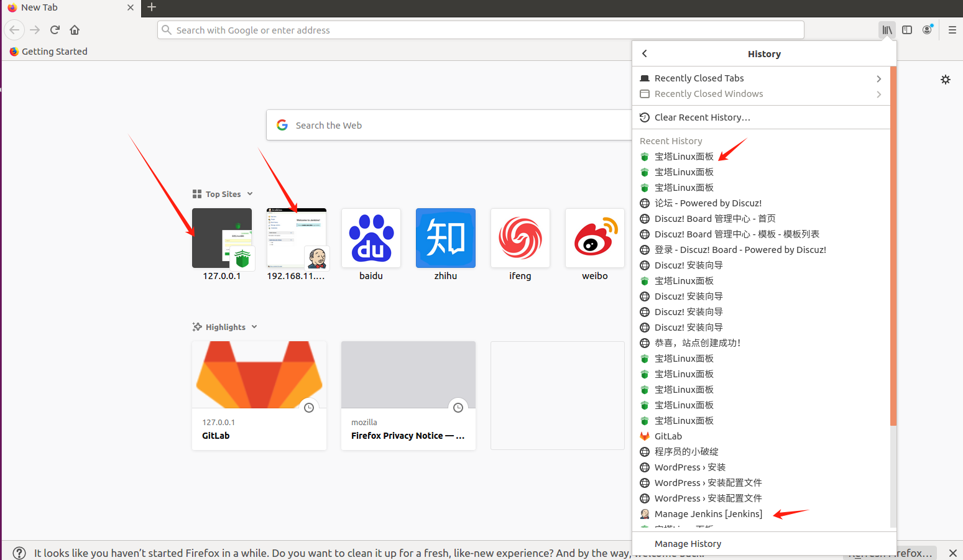Open the Library menu icon

887,30
